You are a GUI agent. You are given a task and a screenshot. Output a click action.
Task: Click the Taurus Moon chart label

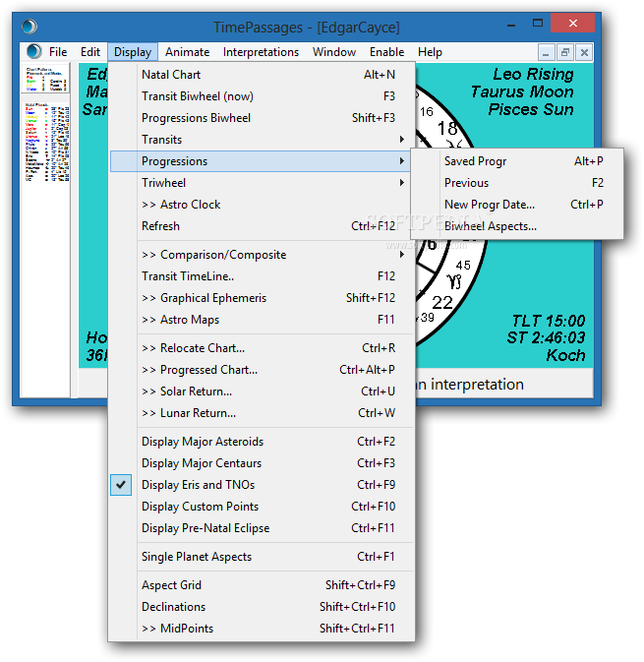coord(522,92)
